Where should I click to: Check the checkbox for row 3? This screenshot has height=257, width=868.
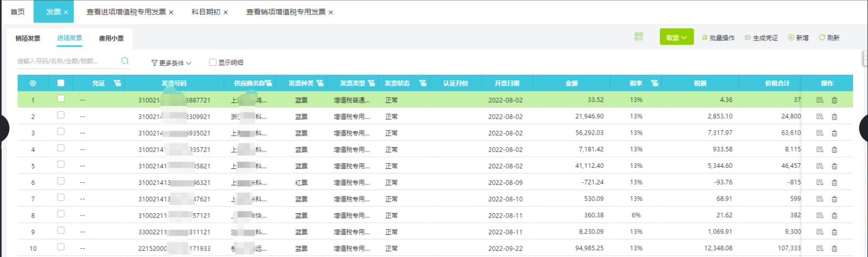point(61,132)
